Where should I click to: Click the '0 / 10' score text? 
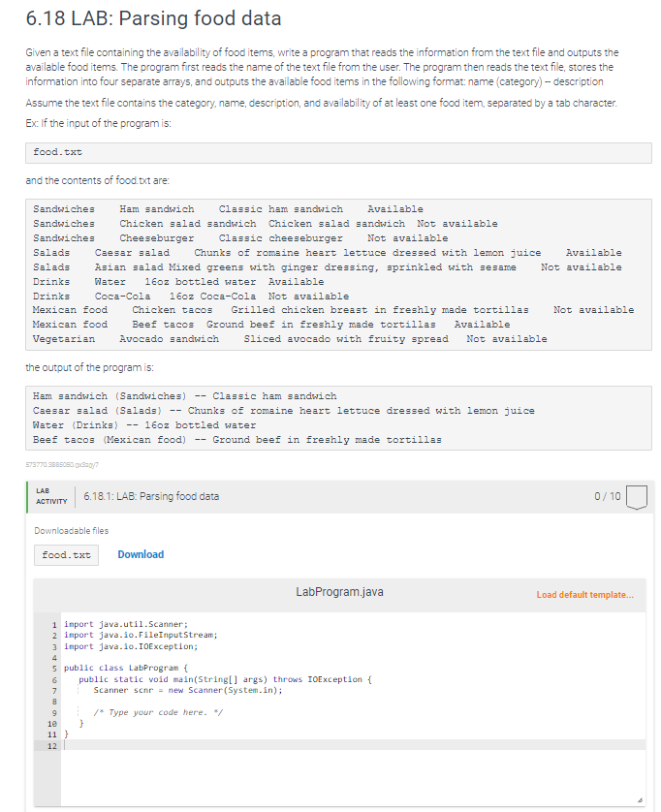point(607,496)
